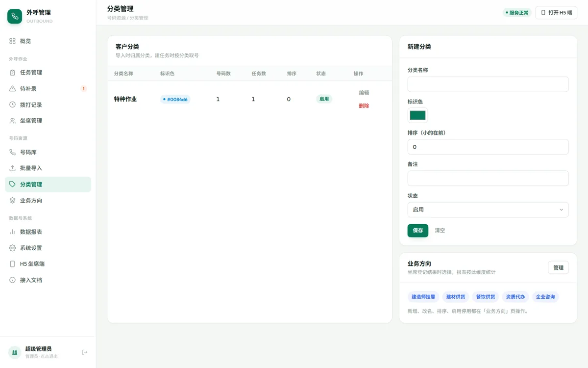Click 超级管理员 user name
The image size is (588, 368).
pos(38,349)
